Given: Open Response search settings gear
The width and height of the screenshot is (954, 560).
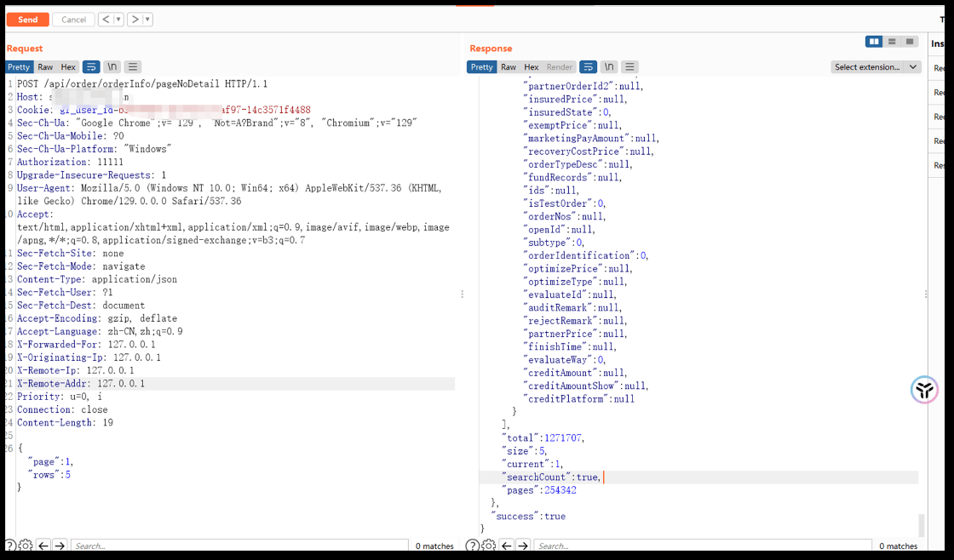Looking at the screenshot, I should [489, 546].
